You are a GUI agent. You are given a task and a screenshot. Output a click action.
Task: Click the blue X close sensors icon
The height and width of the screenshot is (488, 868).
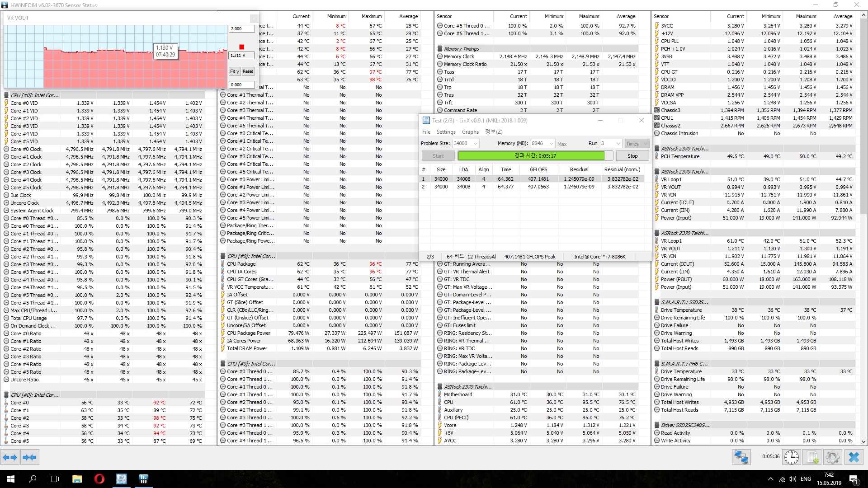tap(854, 457)
